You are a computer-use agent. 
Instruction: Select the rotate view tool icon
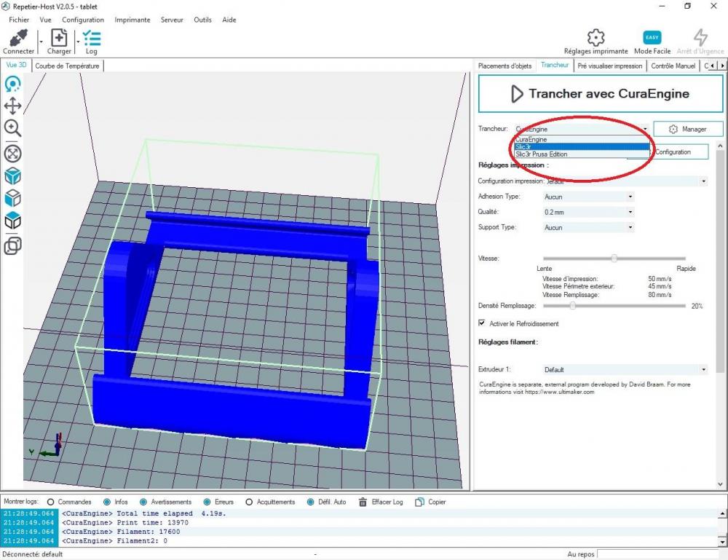pyautogui.click(x=12, y=84)
